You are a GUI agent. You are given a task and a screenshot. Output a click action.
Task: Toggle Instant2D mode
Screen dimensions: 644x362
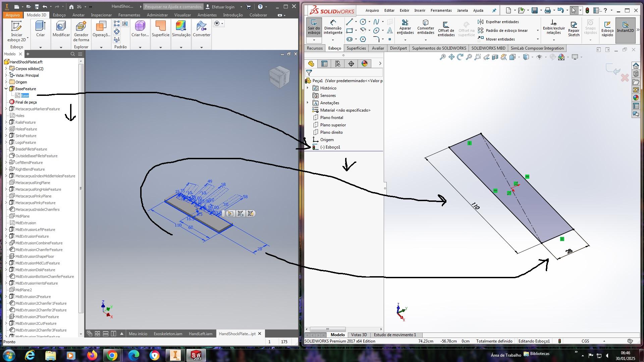pyautogui.click(x=625, y=27)
